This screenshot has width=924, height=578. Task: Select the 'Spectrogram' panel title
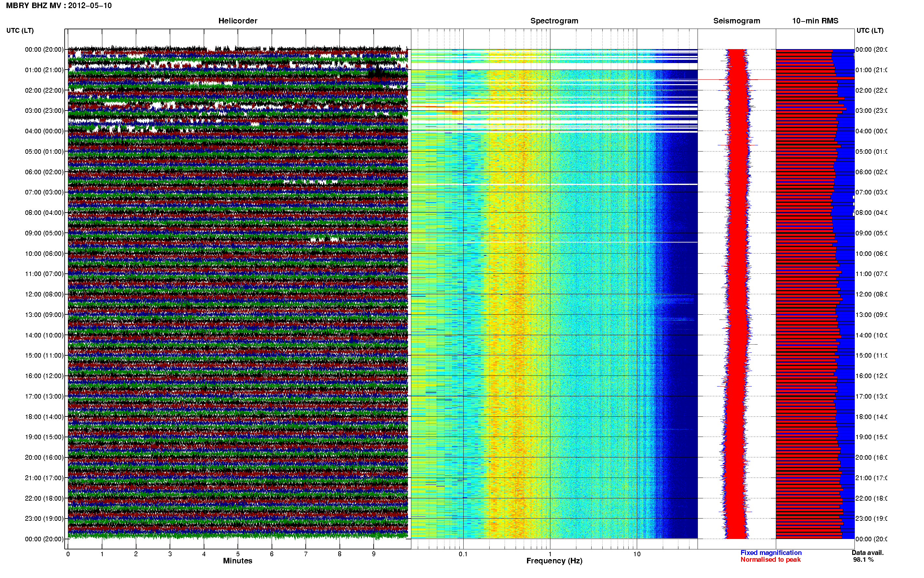point(554,21)
